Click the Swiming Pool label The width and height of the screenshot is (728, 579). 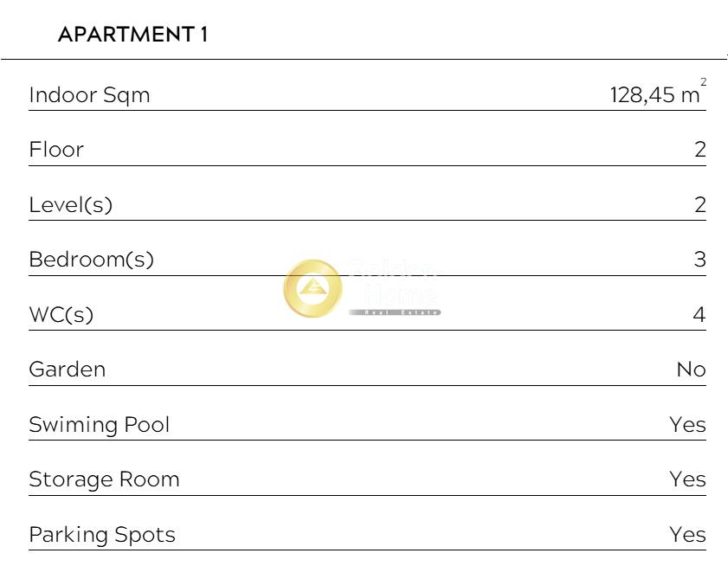(100, 425)
